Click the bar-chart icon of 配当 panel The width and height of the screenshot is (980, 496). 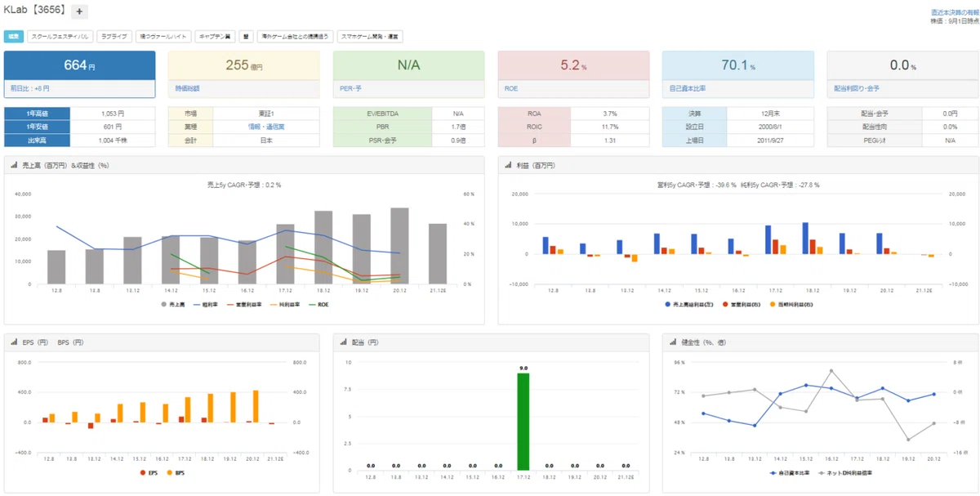(x=343, y=342)
